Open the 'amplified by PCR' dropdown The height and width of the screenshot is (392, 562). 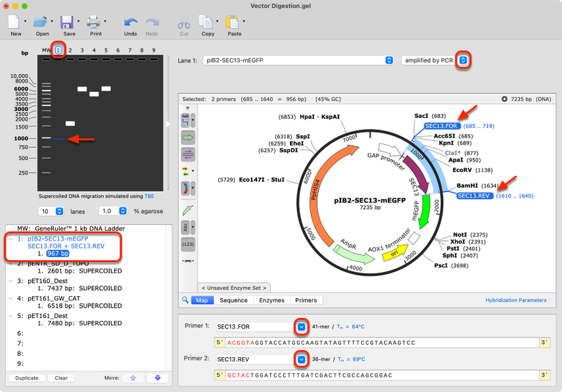[463, 60]
